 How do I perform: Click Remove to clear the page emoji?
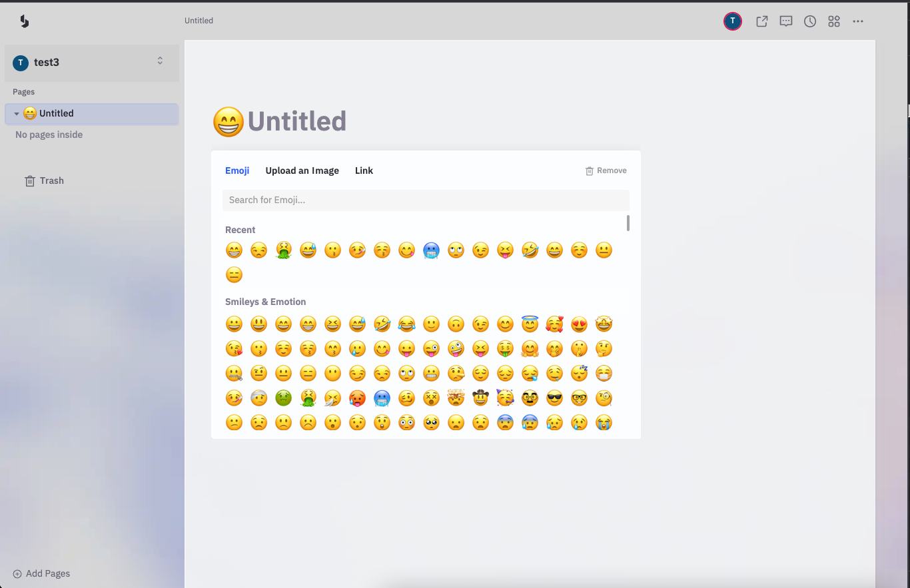pyautogui.click(x=606, y=170)
